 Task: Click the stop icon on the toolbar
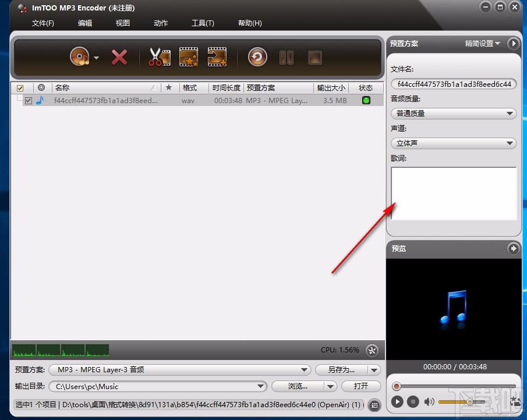pos(314,57)
